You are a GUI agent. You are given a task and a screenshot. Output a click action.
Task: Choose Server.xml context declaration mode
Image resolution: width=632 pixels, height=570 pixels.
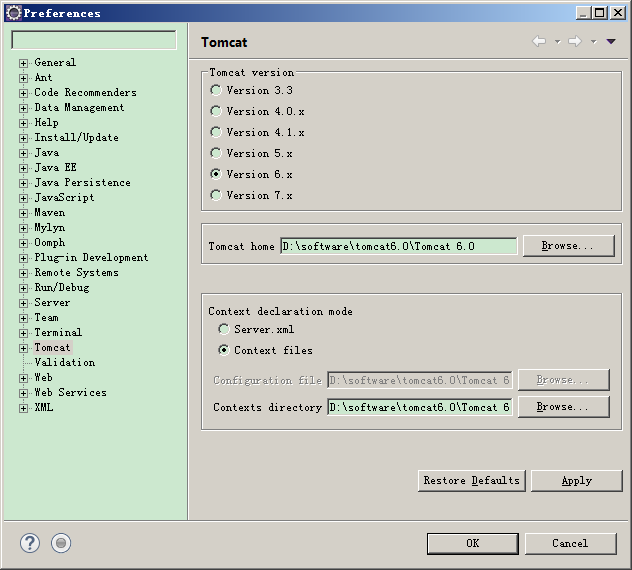(224, 329)
